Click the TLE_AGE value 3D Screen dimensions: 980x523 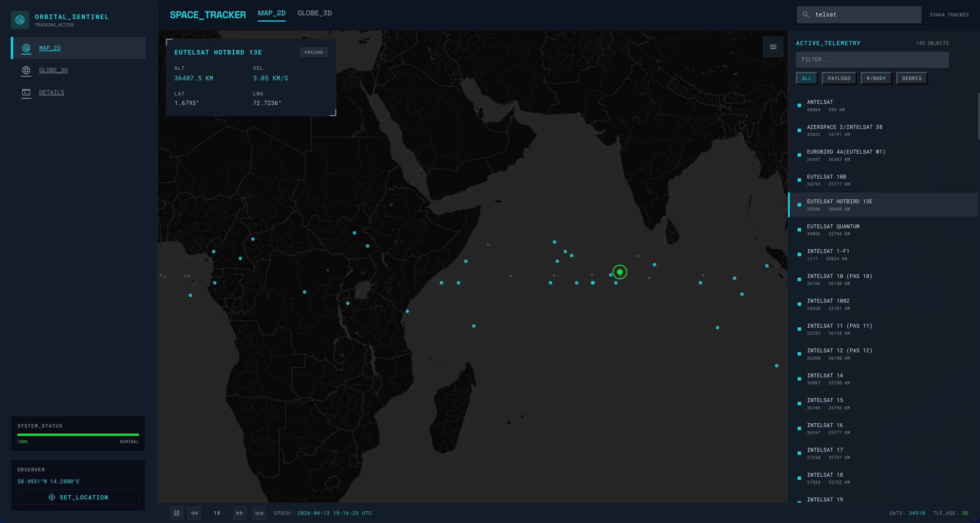tap(965, 513)
